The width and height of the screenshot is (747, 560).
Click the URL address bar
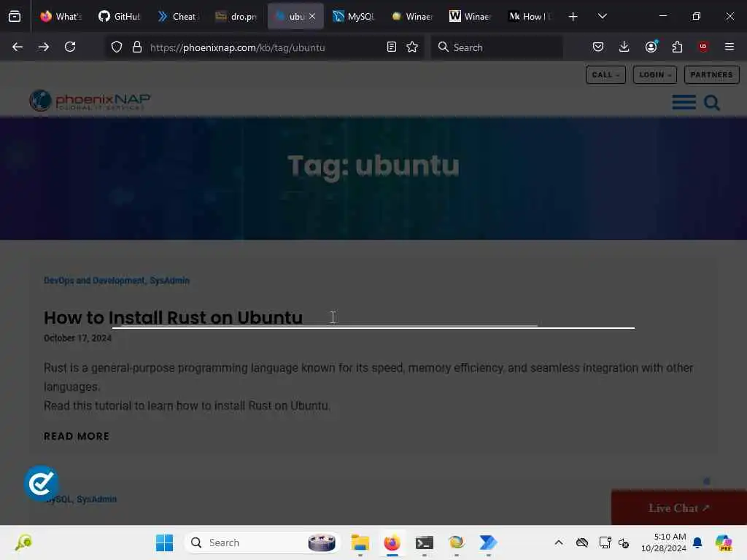pyautogui.click(x=264, y=47)
